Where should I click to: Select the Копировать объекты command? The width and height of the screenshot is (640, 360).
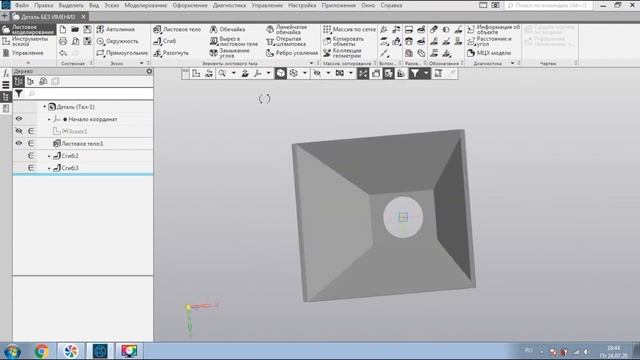point(343,41)
